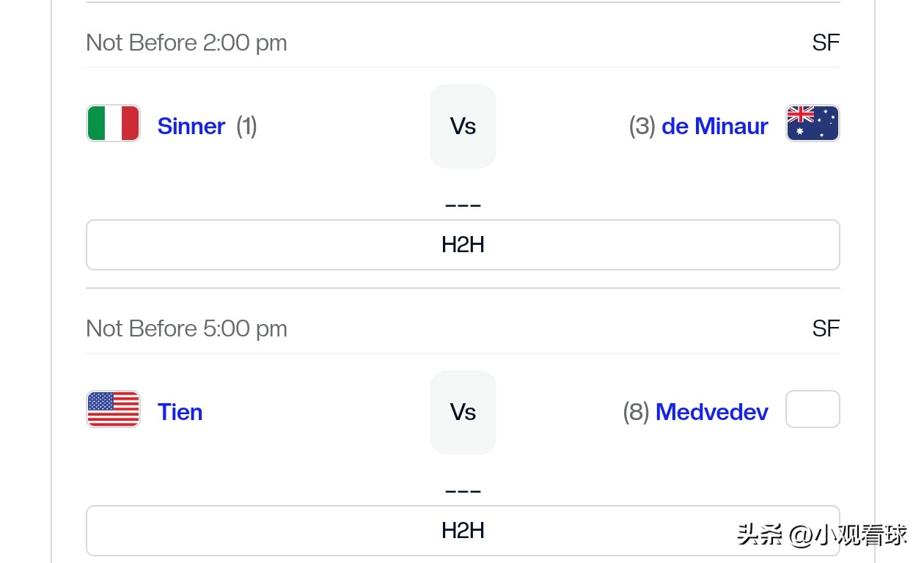Click the SF label for the 5:00 pm match
Screen dimensions: 924x563
825,328
